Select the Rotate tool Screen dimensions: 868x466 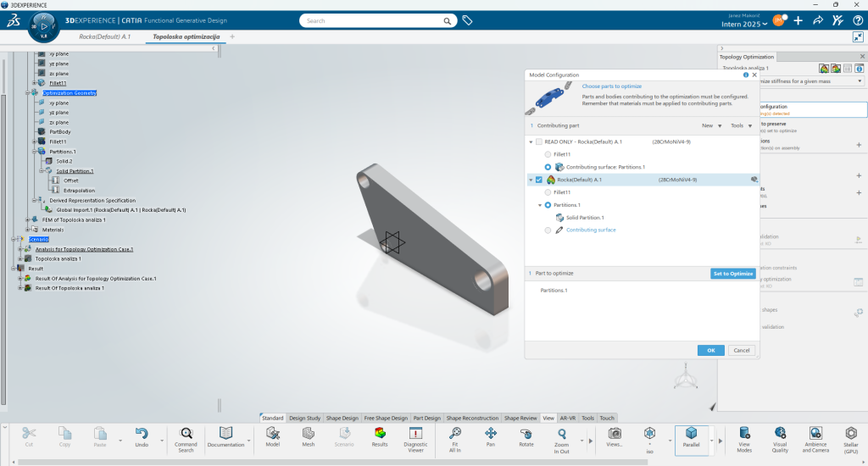click(526, 437)
